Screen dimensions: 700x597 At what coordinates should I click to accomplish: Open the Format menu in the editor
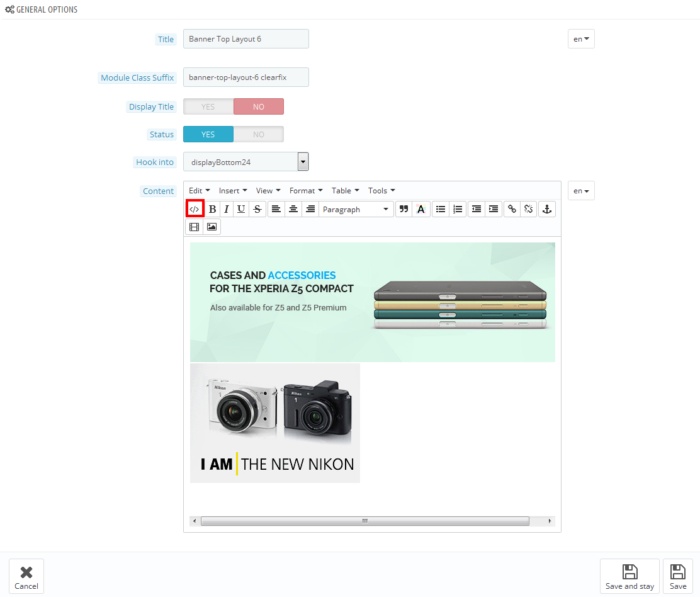[x=306, y=191]
